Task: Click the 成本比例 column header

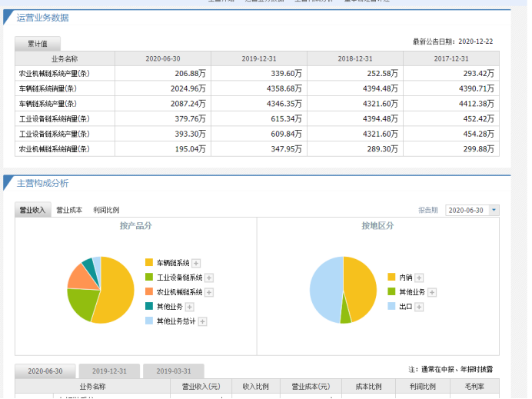Action: click(369, 387)
